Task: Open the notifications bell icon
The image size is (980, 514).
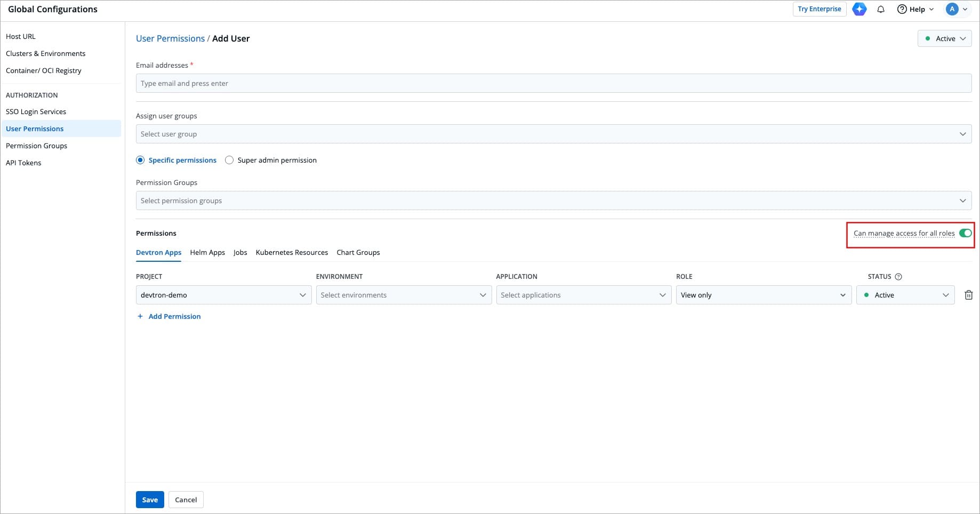Action: (x=881, y=9)
